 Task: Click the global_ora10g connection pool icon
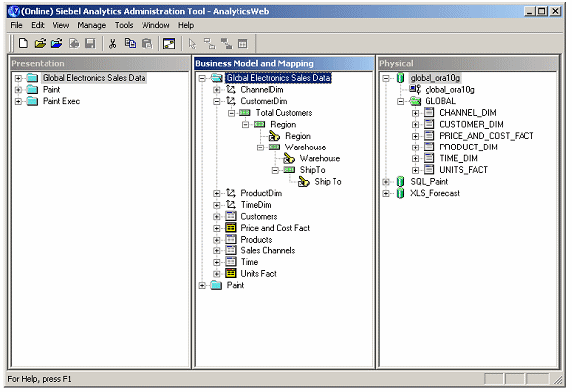pyautogui.click(x=415, y=89)
